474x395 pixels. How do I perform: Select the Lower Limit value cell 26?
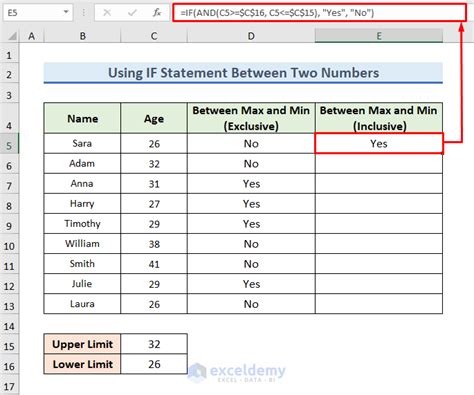(154, 364)
